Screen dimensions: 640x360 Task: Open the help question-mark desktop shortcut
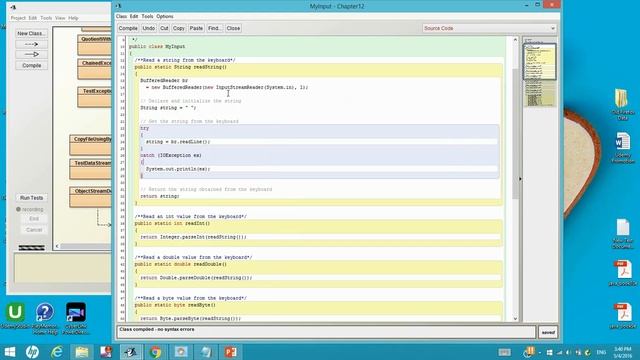pos(45,318)
